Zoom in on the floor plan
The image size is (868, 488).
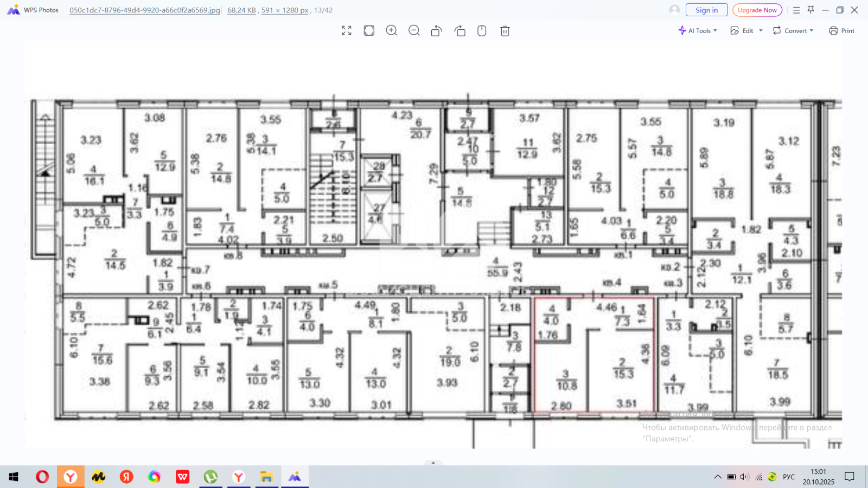pos(392,31)
